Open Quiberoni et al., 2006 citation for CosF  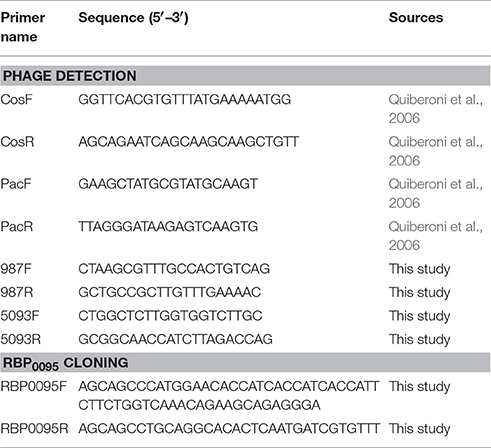[x=436, y=109]
